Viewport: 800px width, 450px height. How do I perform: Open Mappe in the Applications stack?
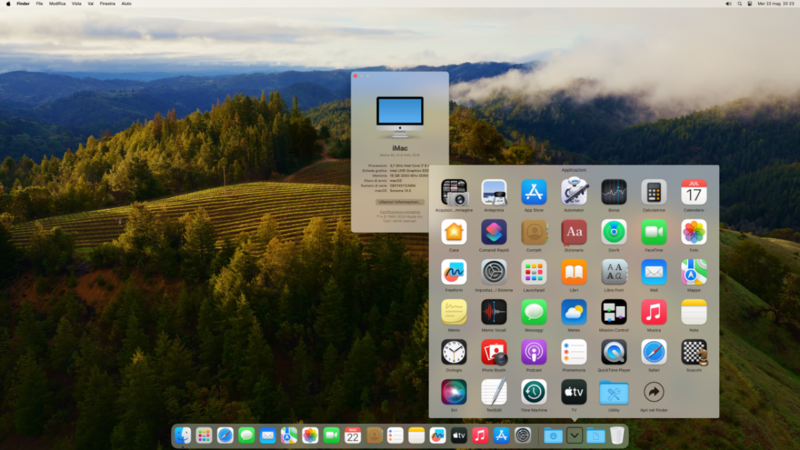[694, 272]
